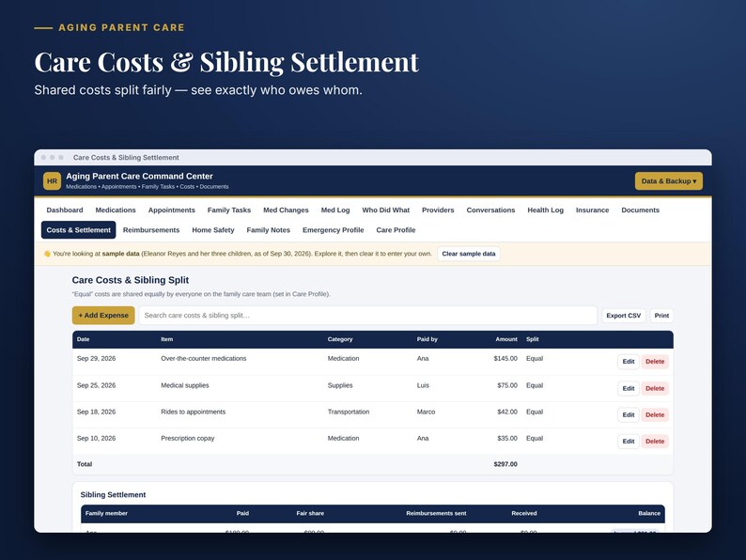Click the Export CSV button
Viewport: 746px width, 560px height.
[x=623, y=316]
